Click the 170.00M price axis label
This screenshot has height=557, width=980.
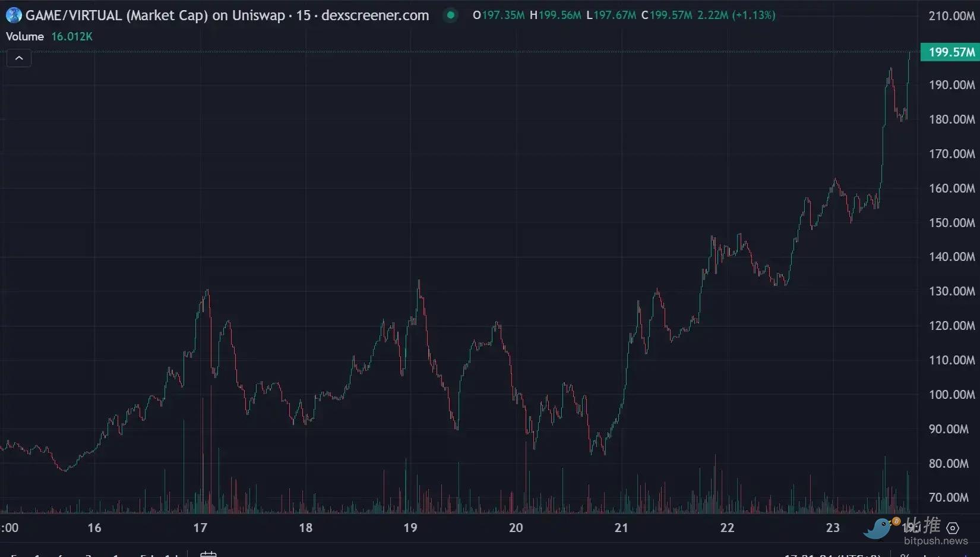pos(951,154)
